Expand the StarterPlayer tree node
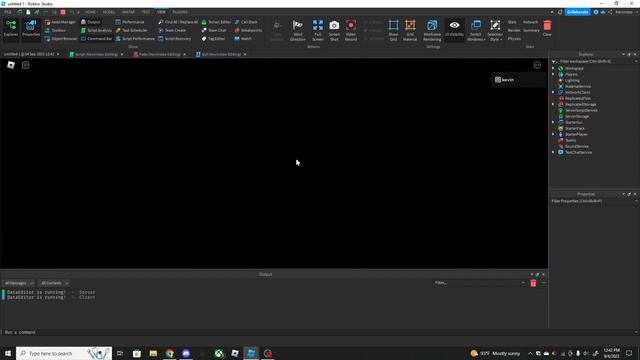Image resolution: width=640 pixels, height=360 pixels. click(553, 134)
